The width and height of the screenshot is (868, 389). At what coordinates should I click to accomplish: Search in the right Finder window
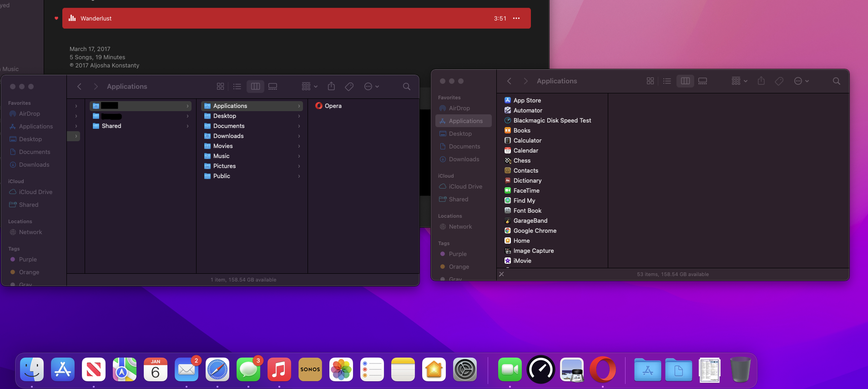(x=836, y=81)
